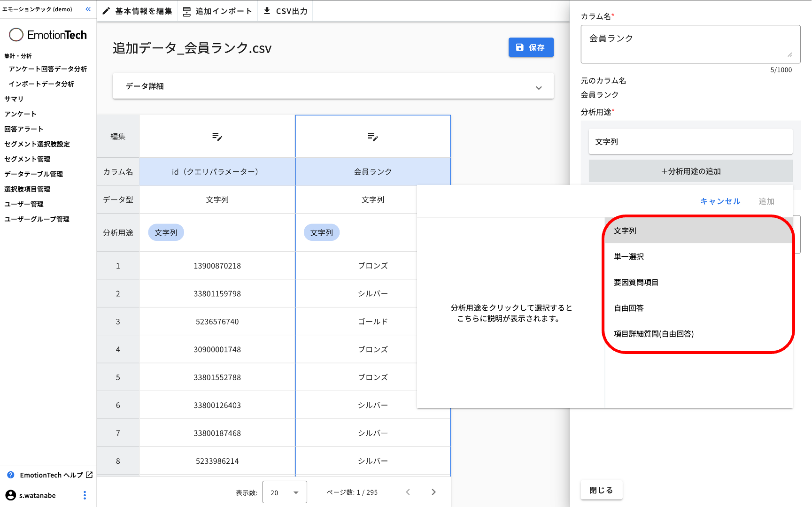The image size is (812, 507).
Task: Click 基本情報を編集 in the toolbar
Action: 137,11
